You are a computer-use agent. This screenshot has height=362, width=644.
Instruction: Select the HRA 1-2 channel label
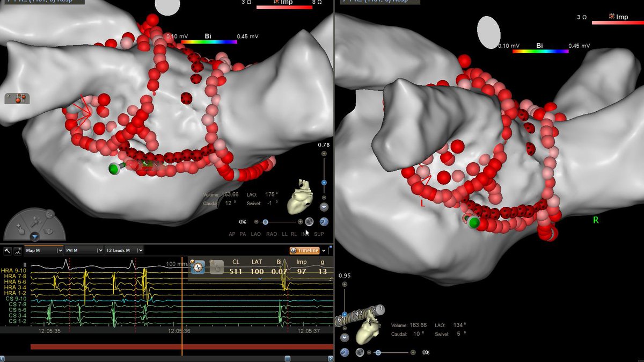click(x=14, y=293)
